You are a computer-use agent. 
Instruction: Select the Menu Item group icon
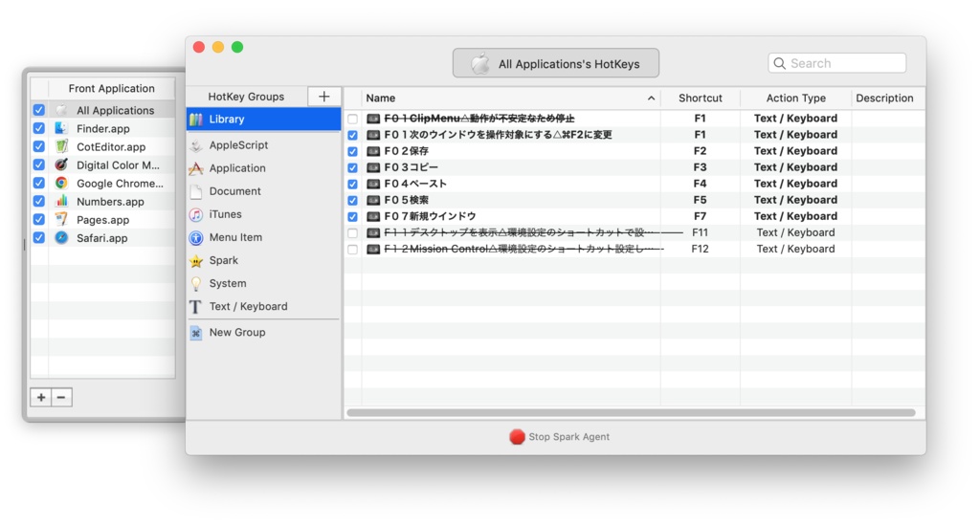196,238
